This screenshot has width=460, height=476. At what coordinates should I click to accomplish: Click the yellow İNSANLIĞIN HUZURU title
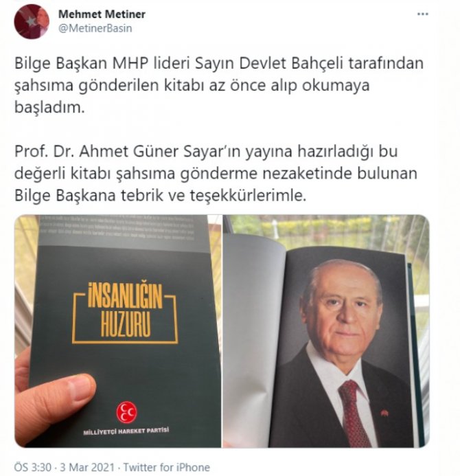point(126,310)
